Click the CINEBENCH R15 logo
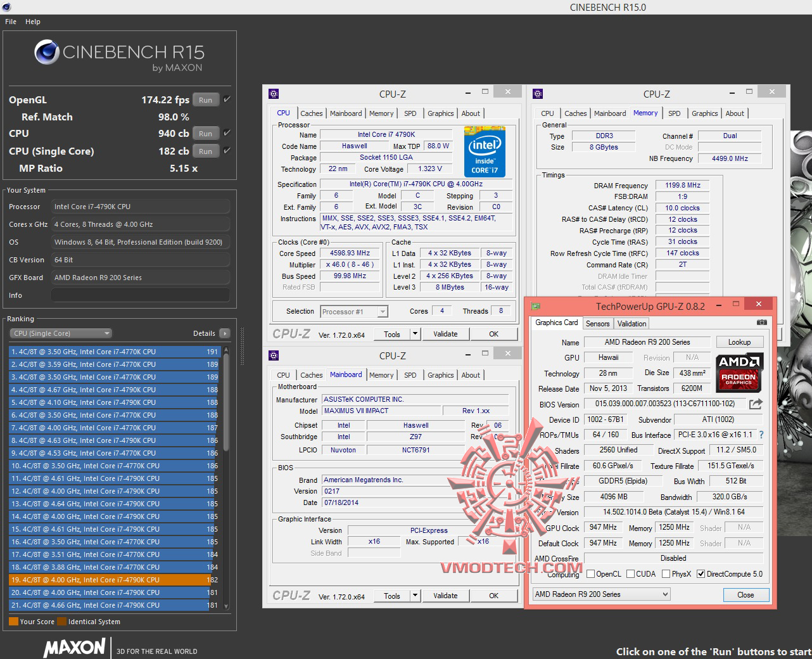Viewport: 812px width, 659px height. coord(119,56)
